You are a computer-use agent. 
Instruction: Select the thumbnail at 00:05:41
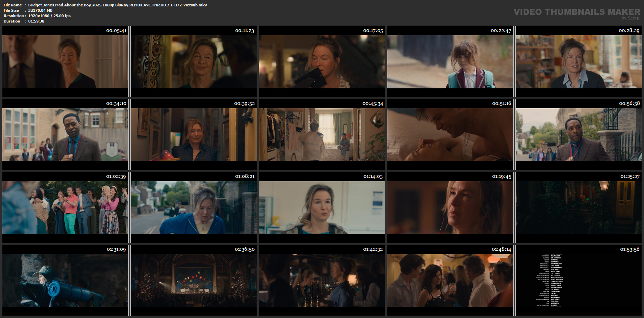65,62
